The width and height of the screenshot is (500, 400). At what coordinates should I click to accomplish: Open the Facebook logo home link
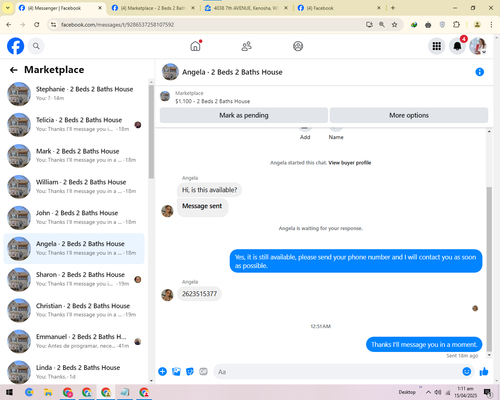[16, 46]
